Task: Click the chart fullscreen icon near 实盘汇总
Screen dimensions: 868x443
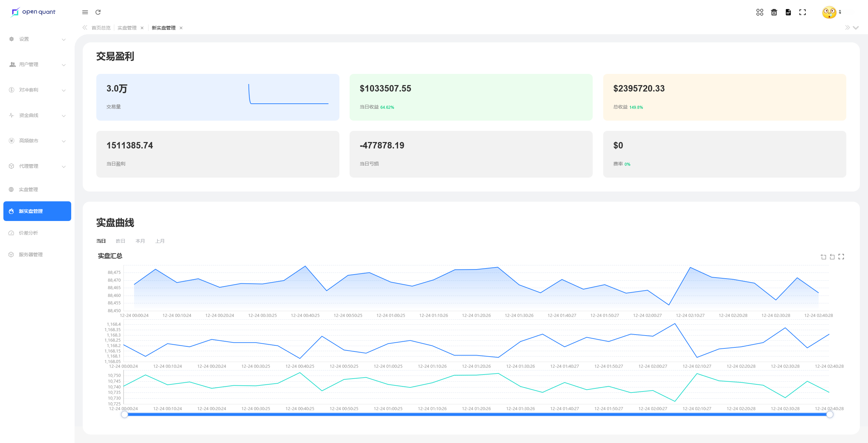Action: [x=841, y=257]
